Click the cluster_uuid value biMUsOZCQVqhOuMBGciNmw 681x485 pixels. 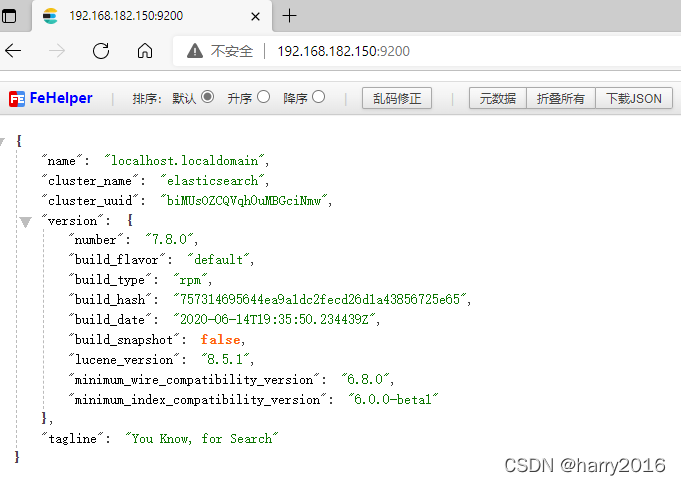pyautogui.click(x=244, y=201)
